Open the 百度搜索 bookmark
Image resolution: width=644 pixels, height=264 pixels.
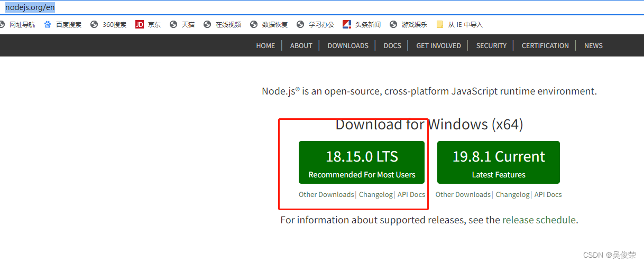[x=69, y=24]
